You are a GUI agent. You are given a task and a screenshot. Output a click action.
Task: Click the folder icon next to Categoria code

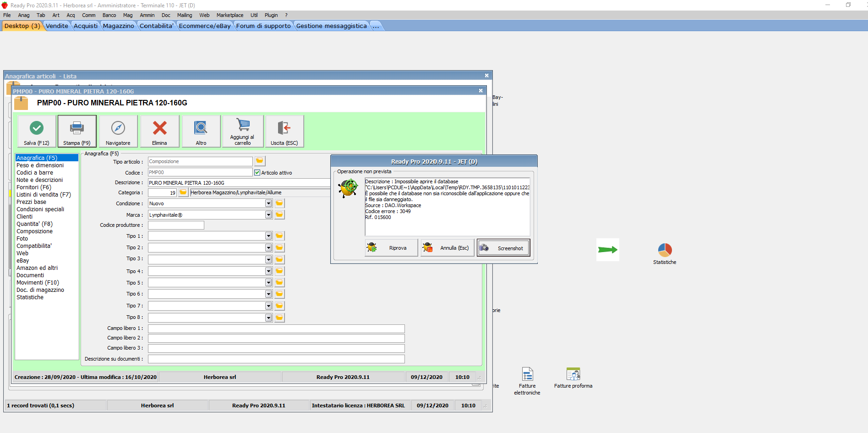tap(183, 192)
